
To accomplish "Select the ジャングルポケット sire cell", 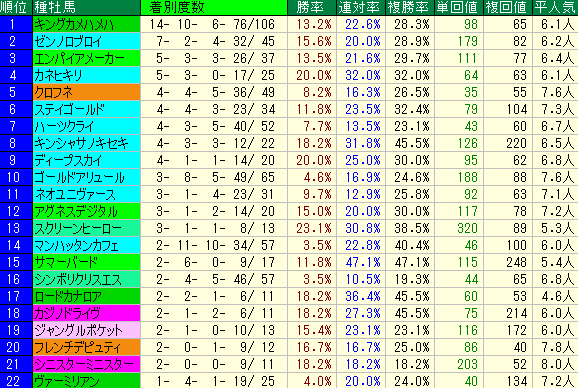I will point(86,330).
